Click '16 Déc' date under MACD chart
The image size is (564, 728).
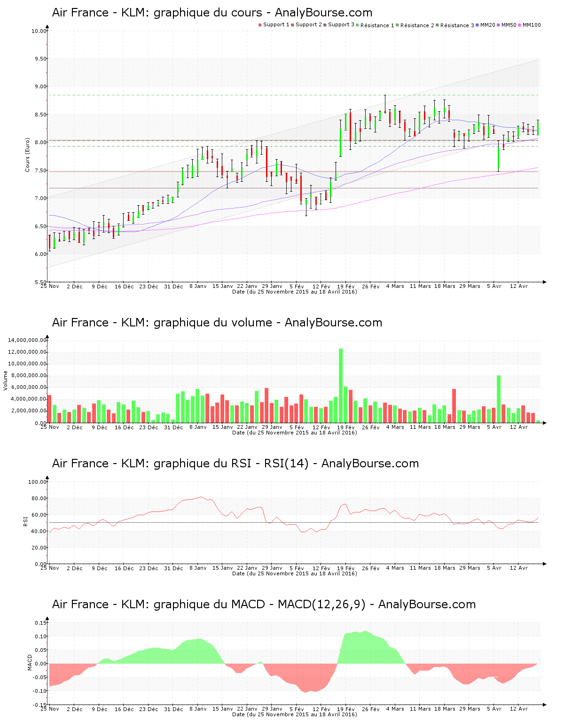tap(124, 709)
